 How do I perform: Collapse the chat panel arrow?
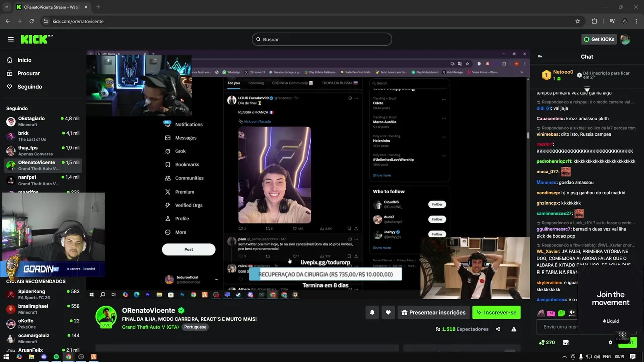[x=540, y=57]
